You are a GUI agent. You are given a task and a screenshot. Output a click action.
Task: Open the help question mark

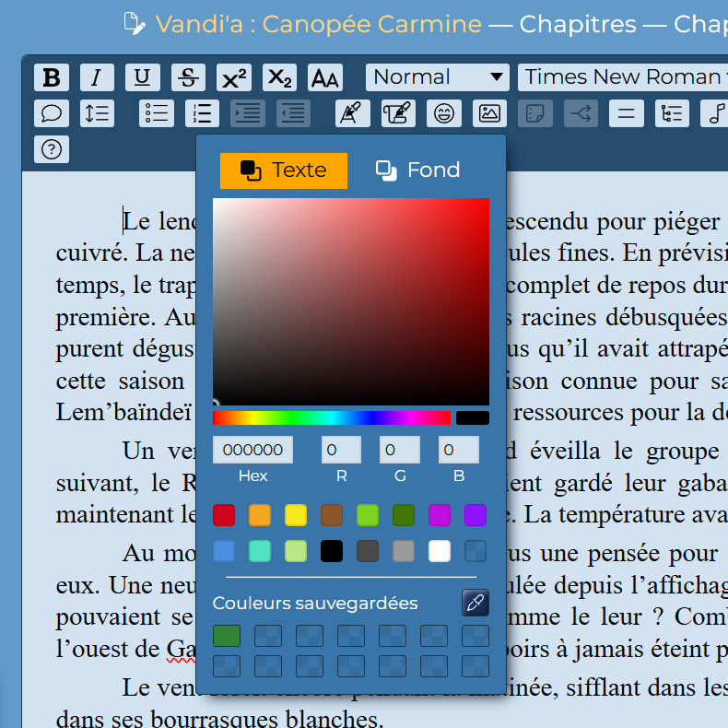pos(52,149)
